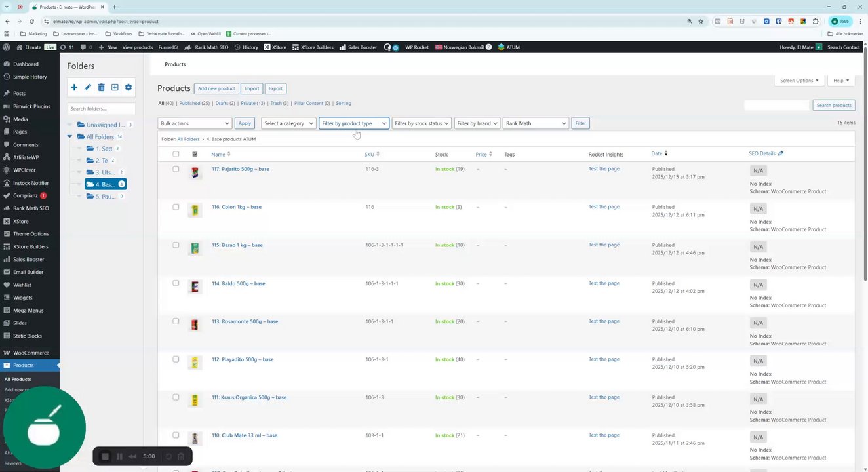Open folder settings gear icon

[128, 87]
